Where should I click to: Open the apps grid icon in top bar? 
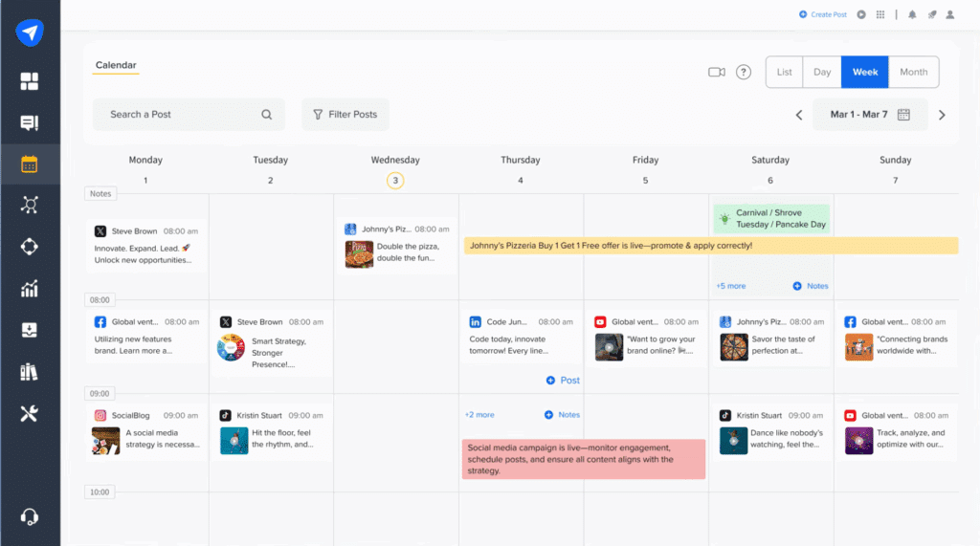(880, 14)
